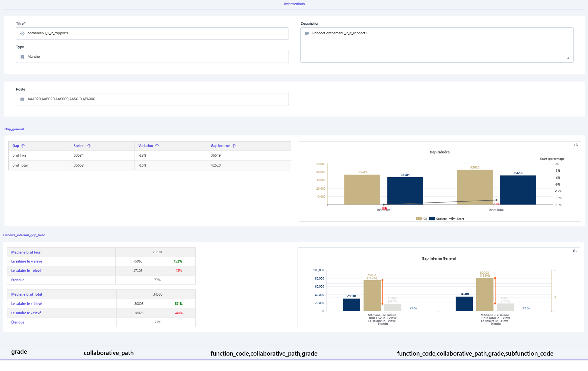The width and height of the screenshot is (588, 371).
Task: Sort by Gap interne column arrow
Action: (234, 146)
